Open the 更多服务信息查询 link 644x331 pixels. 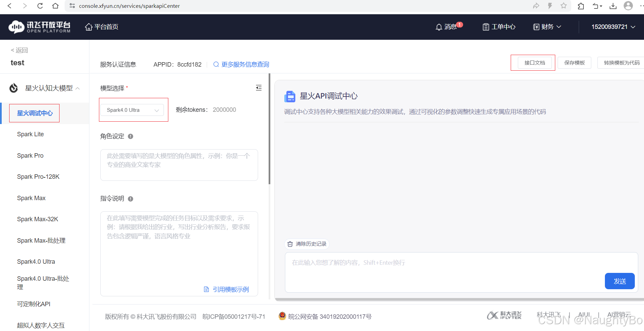pyautogui.click(x=245, y=64)
